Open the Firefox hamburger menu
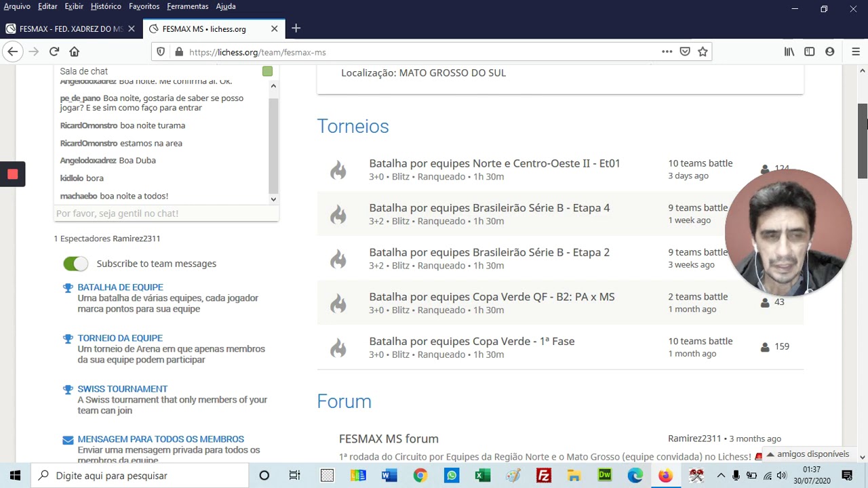The width and height of the screenshot is (868, 488). tap(856, 52)
